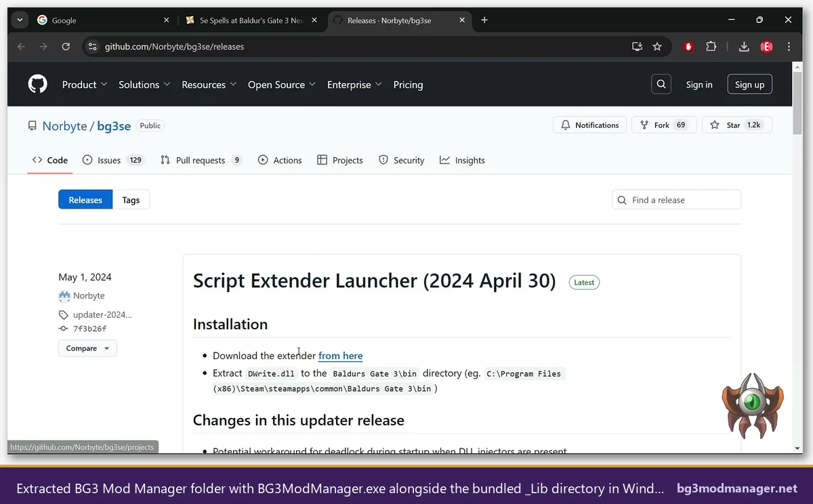Click the browser address bar URL

(x=174, y=47)
